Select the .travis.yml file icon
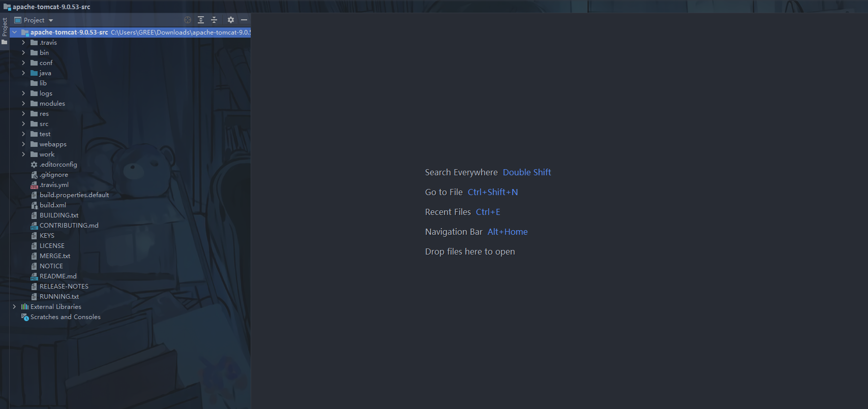The width and height of the screenshot is (868, 409). 34,185
